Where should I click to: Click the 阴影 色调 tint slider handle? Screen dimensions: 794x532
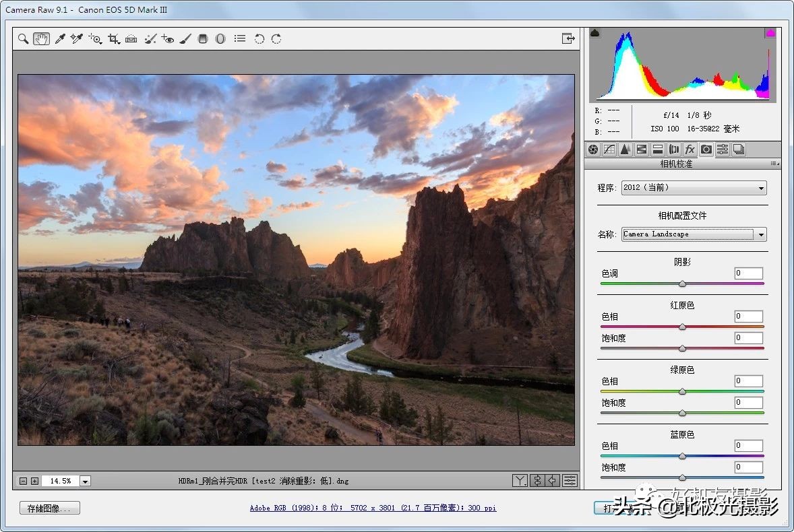tap(682, 284)
